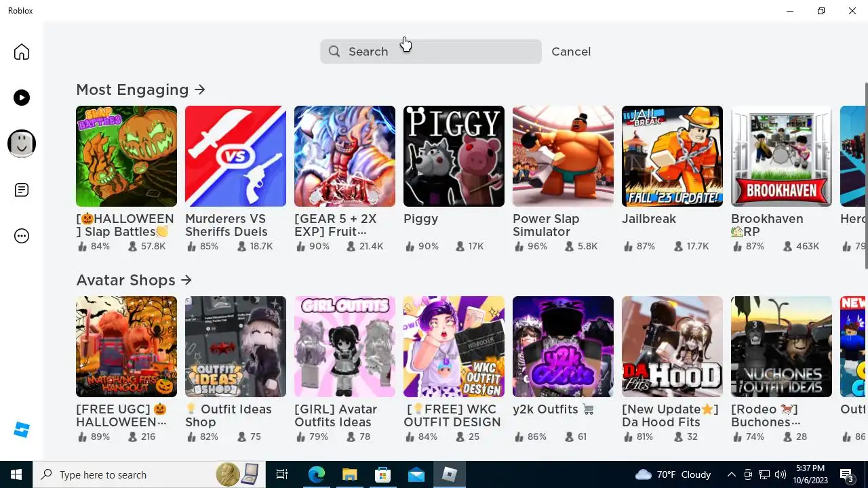Open the network icon in system tray
This screenshot has width=868, height=488.
764,474
